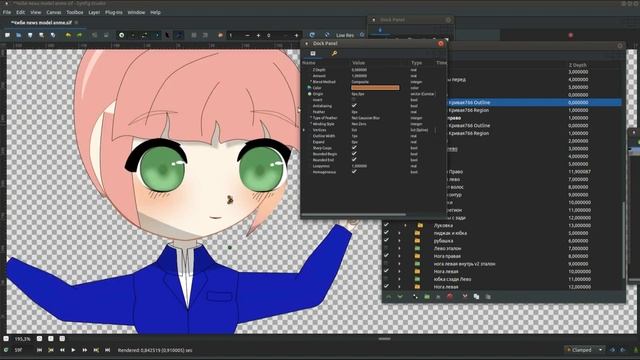640x360 pixels.
Task: Click the Save file toolbar icon
Action: pyautogui.click(x=30, y=36)
